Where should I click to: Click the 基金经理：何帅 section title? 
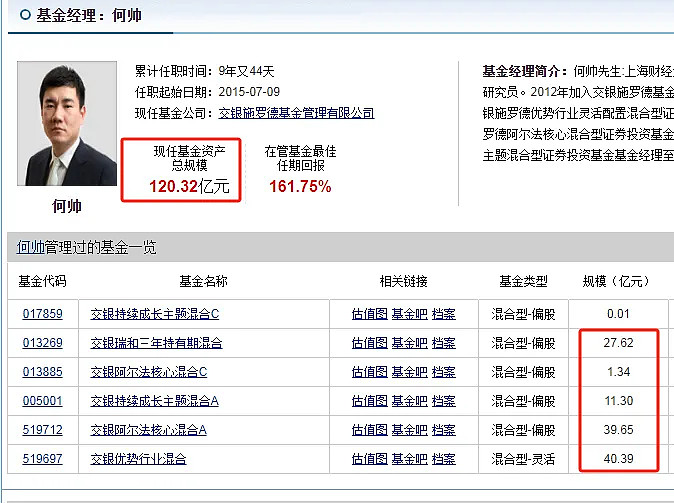[x=89, y=15]
